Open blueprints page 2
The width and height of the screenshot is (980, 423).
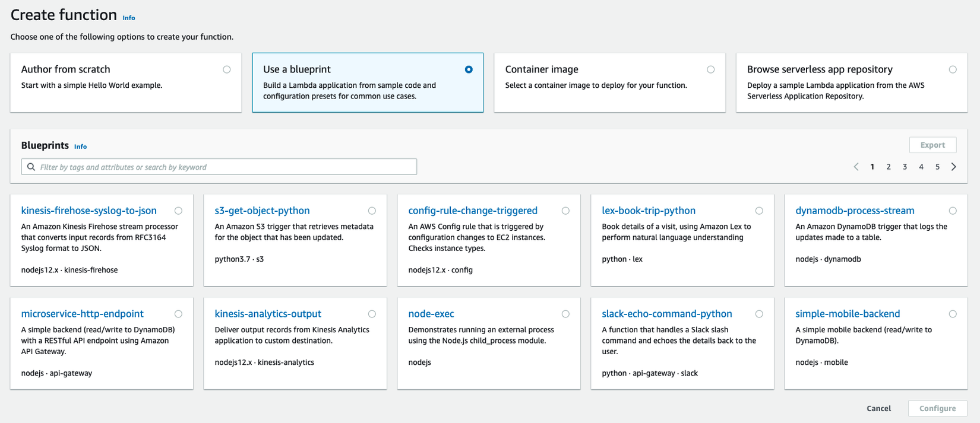[889, 167]
